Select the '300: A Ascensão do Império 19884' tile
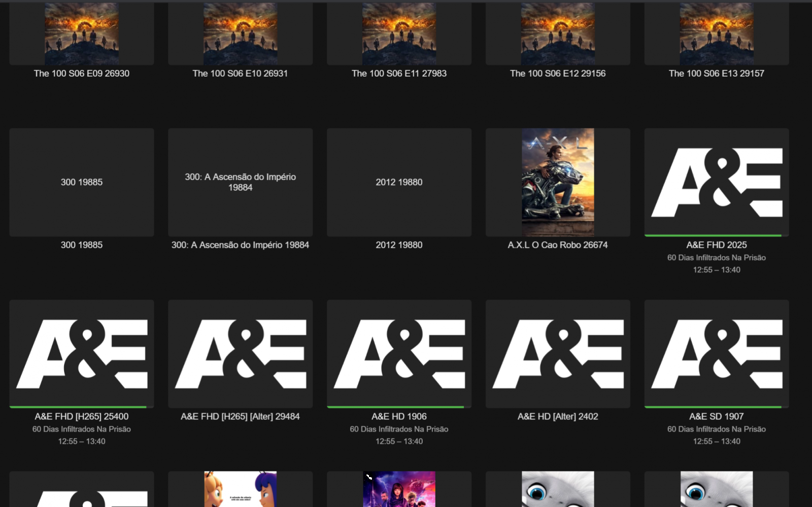 coord(241,182)
